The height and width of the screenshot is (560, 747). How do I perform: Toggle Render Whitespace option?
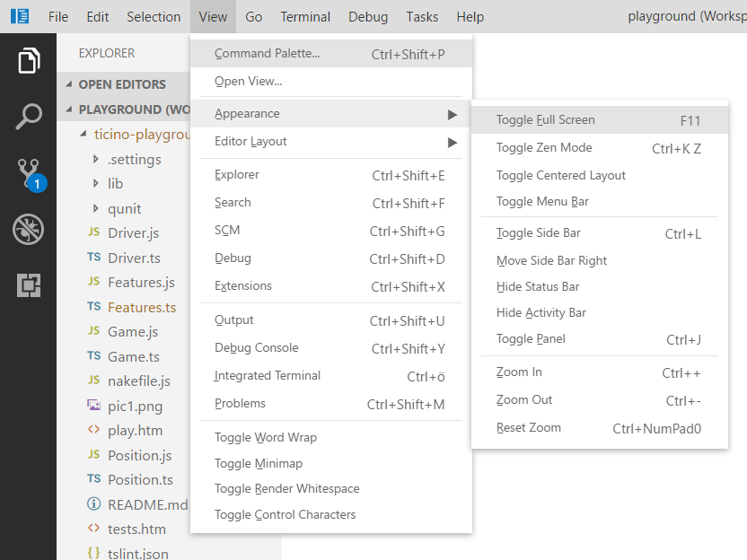click(x=331, y=488)
